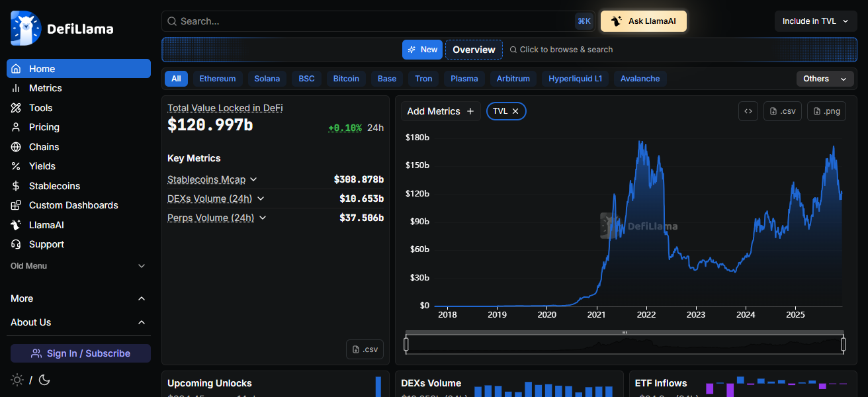Open Stablecoins page in sidebar
Screen dimensions: 868x397
point(54,186)
